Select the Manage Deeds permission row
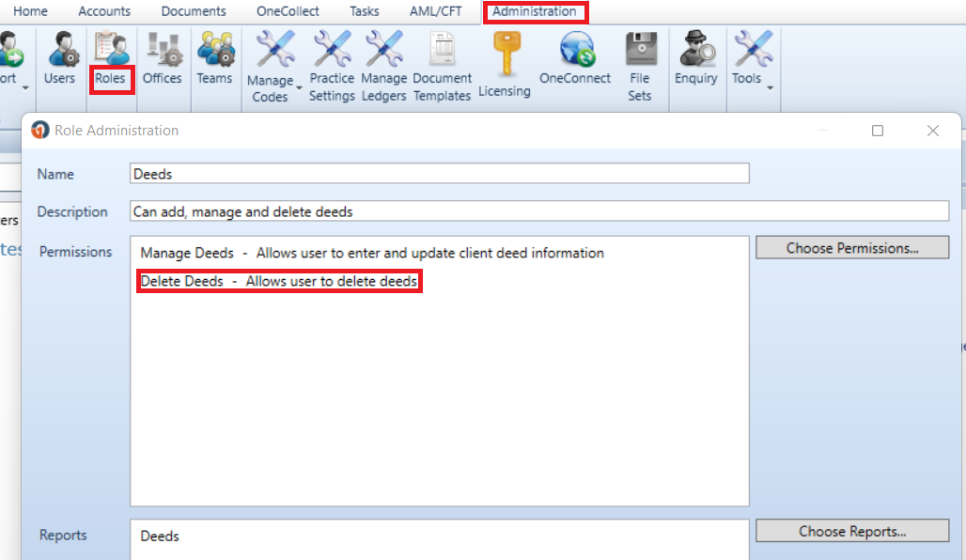 (372, 253)
